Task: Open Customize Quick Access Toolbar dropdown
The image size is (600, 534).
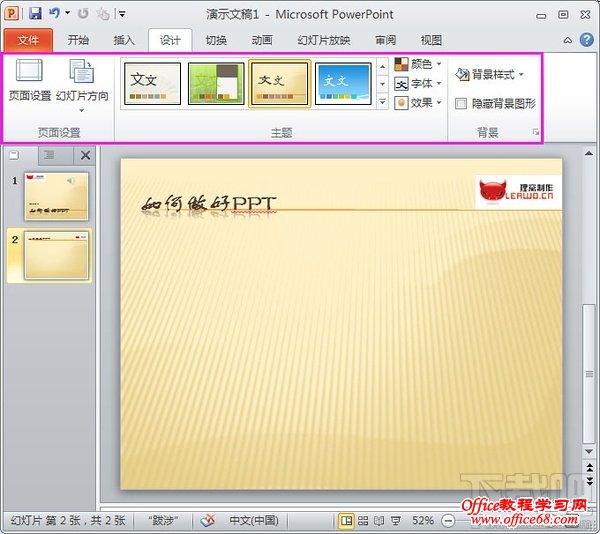Action: point(122,14)
